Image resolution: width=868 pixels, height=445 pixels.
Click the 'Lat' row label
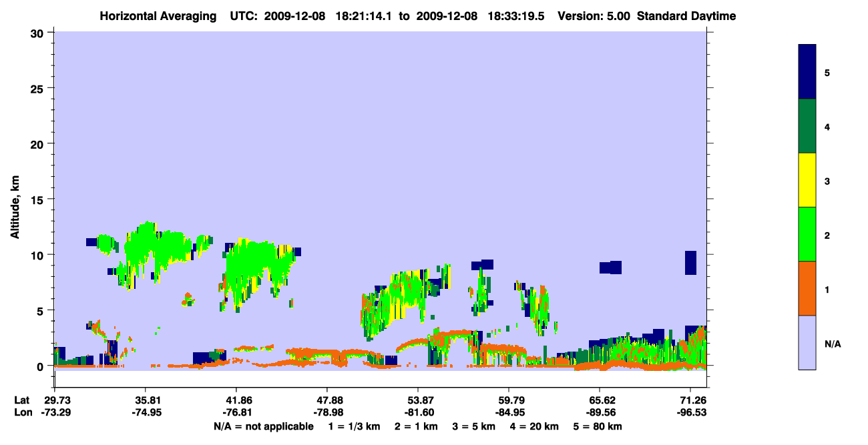(x=22, y=400)
